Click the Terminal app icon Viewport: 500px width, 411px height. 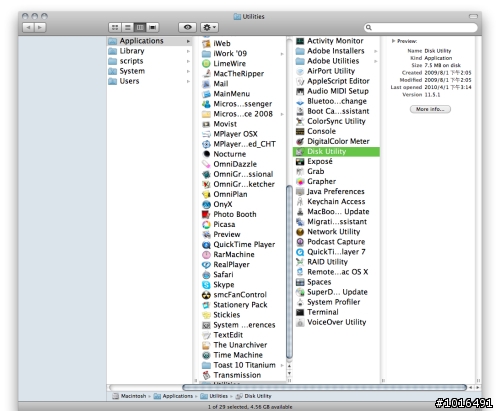point(300,312)
